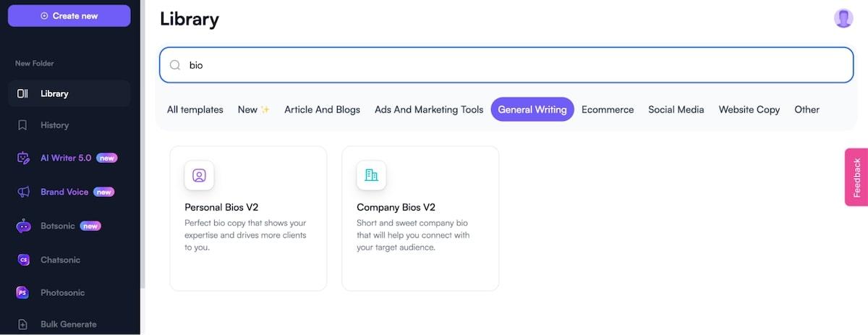Open History via its bookmark icon
The image size is (868, 335).
pos(22,125)
